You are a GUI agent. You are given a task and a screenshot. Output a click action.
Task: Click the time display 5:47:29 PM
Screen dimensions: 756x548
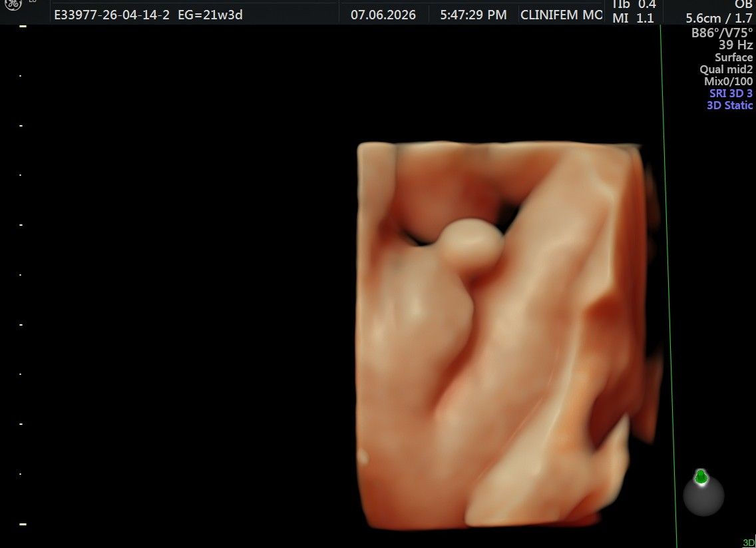(x=473, y=15)
